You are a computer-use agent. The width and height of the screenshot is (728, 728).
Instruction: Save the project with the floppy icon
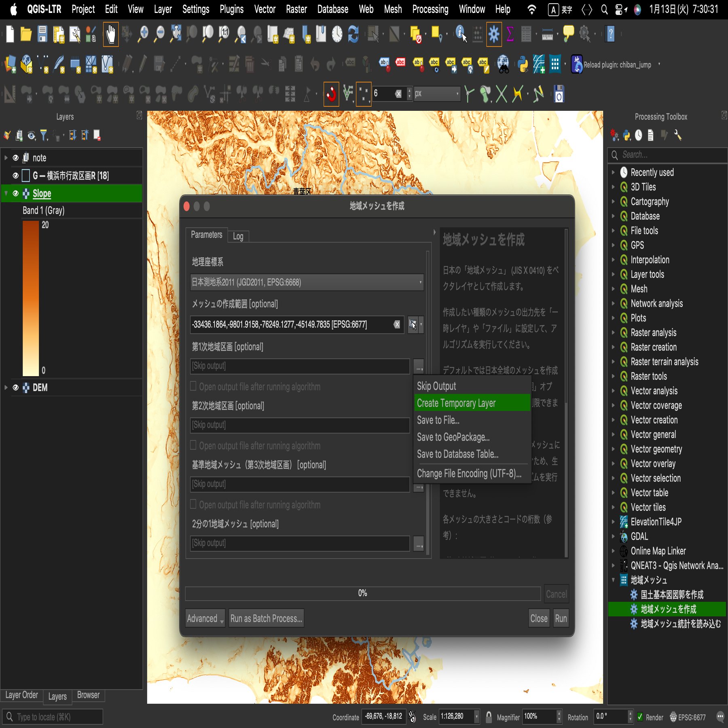(42, 34)
